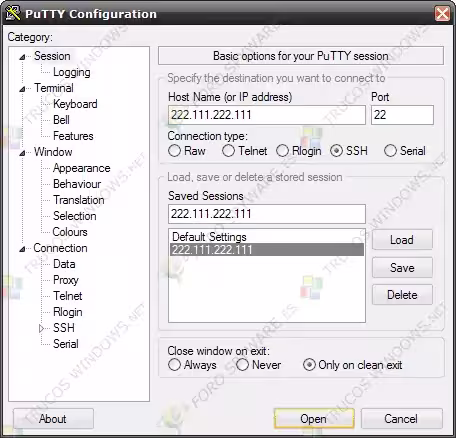
Task: Open the Keyboard category
Action: click(75, 104)
